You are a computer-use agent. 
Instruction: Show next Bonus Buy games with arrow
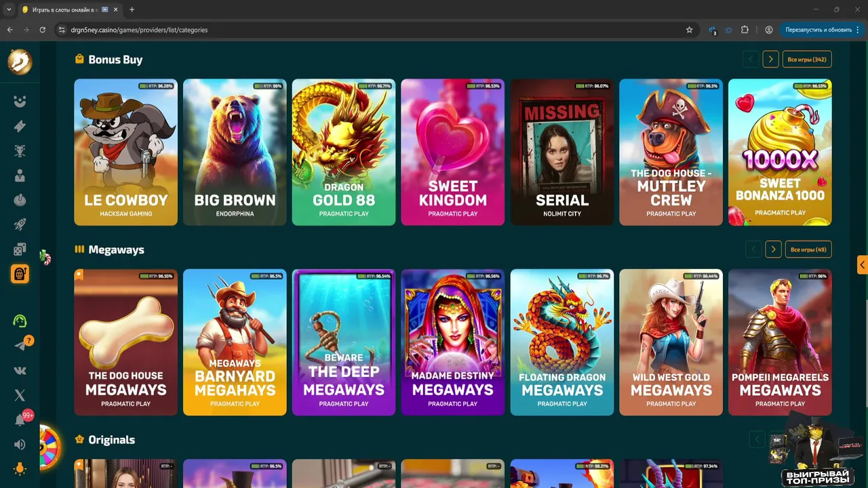770,59
